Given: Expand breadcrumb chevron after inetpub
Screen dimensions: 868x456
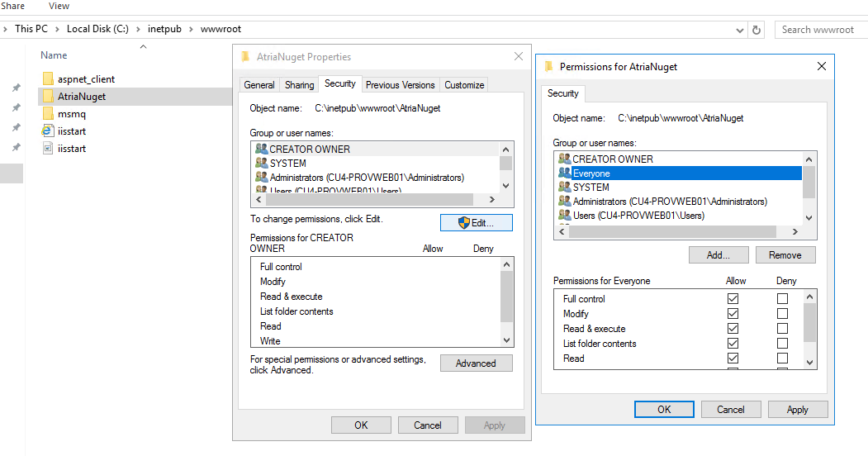Looking at the screenshot, I should pyautogui.click(x=191, y=30).
